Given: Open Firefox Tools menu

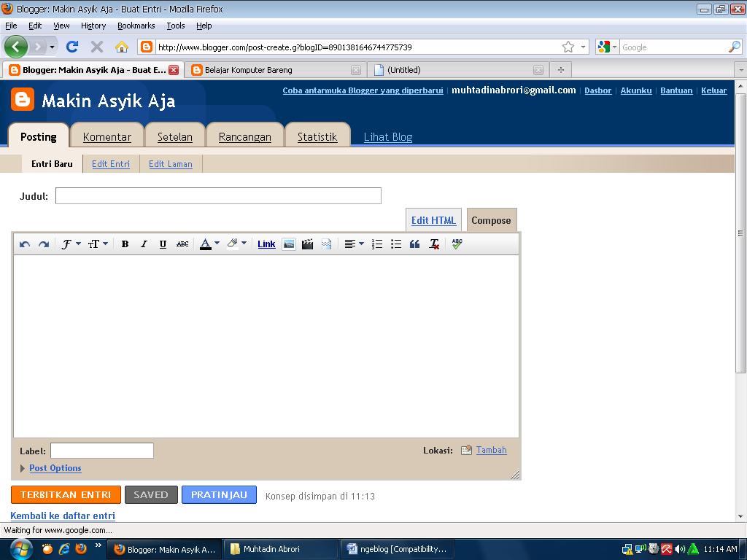Looking at the screenshot, I should (x=176, y=26).
